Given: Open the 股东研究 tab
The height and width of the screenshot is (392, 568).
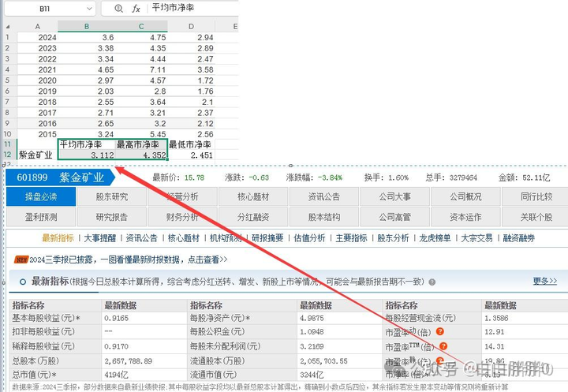Looking at the screenshot, I should click(112, 196).
